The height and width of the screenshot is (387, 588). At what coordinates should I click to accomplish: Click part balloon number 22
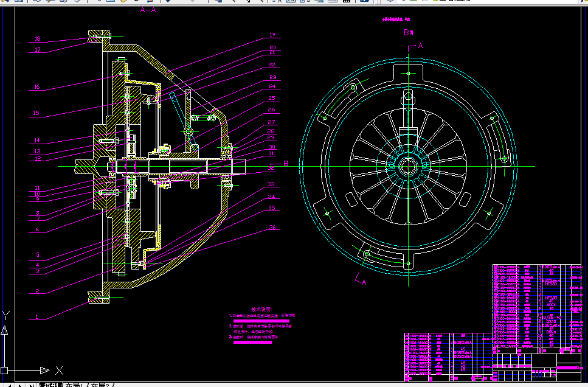272,64
